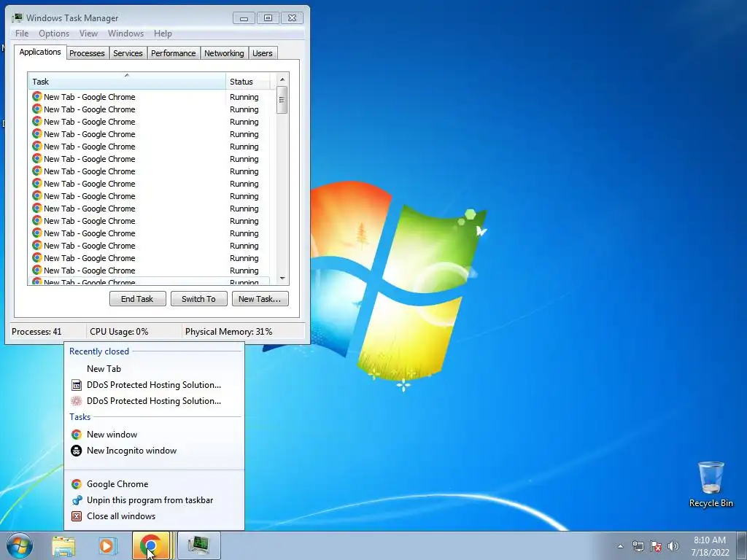Switch to the Services tab
The width and height of the screenshot is (747, 560).
[x=128, y=53]
